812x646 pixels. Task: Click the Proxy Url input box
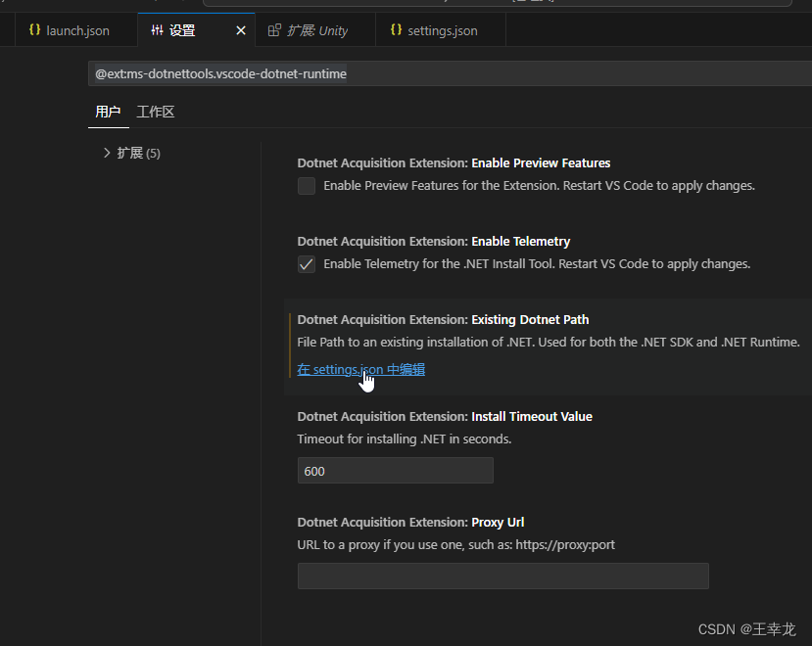click(x=502, y=576)
